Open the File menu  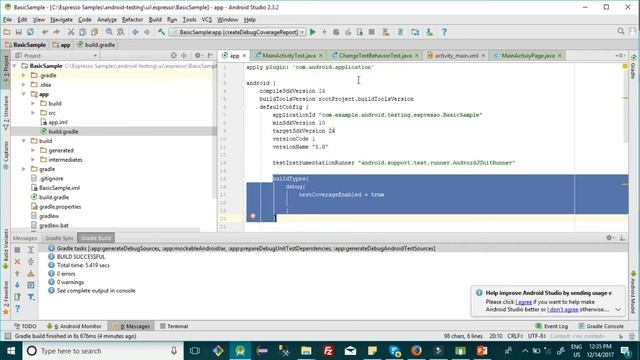(x=7, y=20)
